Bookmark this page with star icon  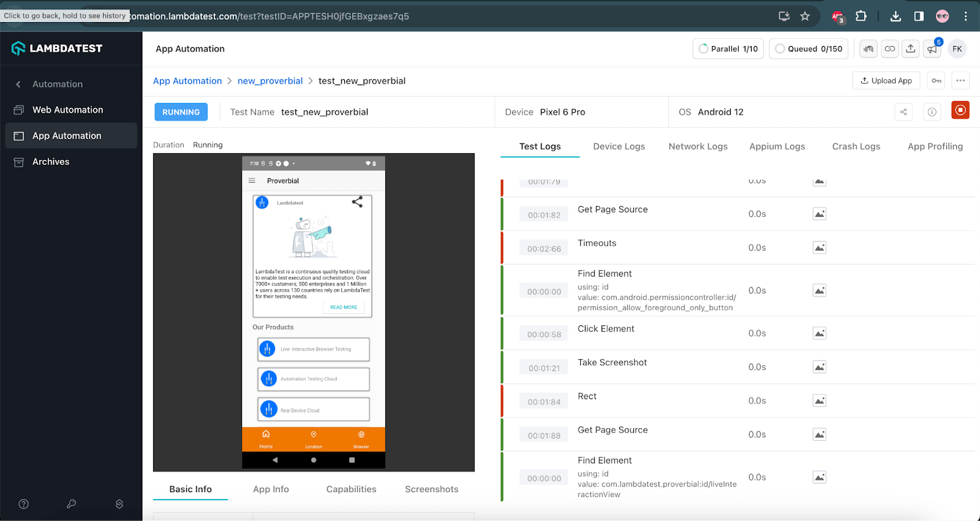pyautogui.click(x=805, y=17)
